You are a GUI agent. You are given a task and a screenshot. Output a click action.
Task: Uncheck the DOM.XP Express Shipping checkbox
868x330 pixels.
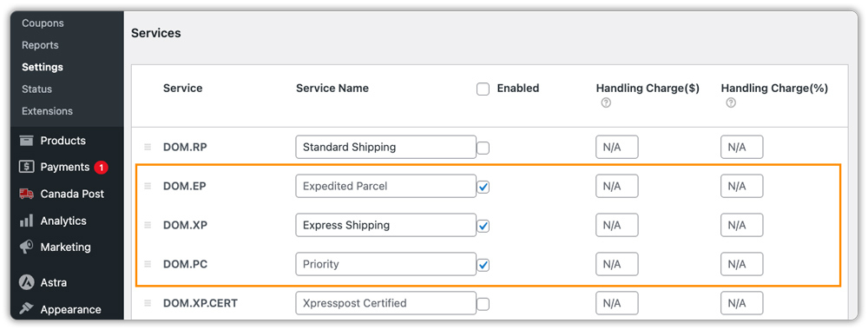pyautogui.click(x=483, y=226)
